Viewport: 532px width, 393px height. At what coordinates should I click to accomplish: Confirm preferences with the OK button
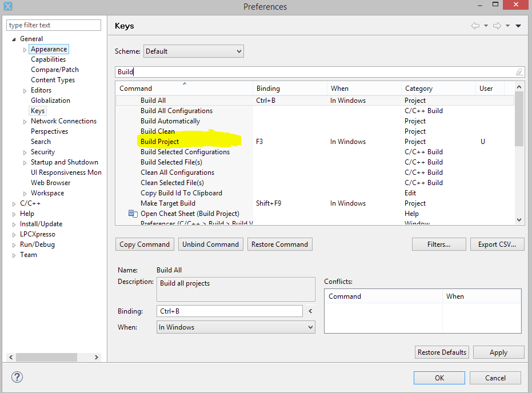coord(439,378)
